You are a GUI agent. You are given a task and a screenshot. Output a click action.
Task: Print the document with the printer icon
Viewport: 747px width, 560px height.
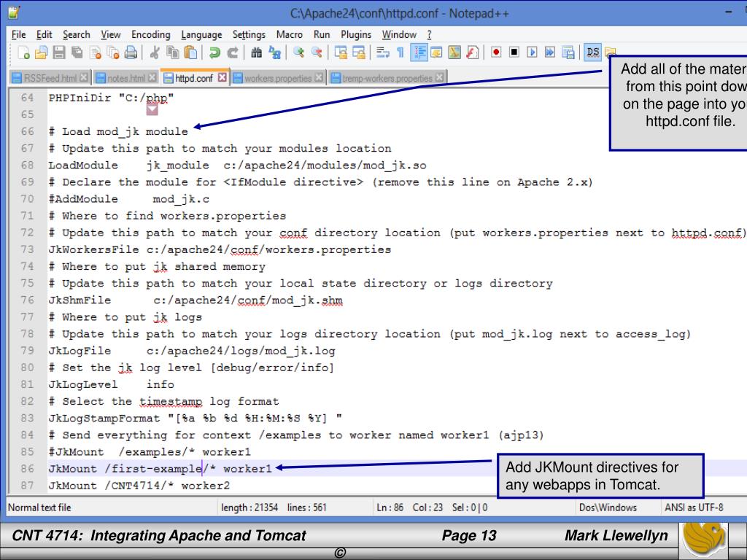(131, 52)
